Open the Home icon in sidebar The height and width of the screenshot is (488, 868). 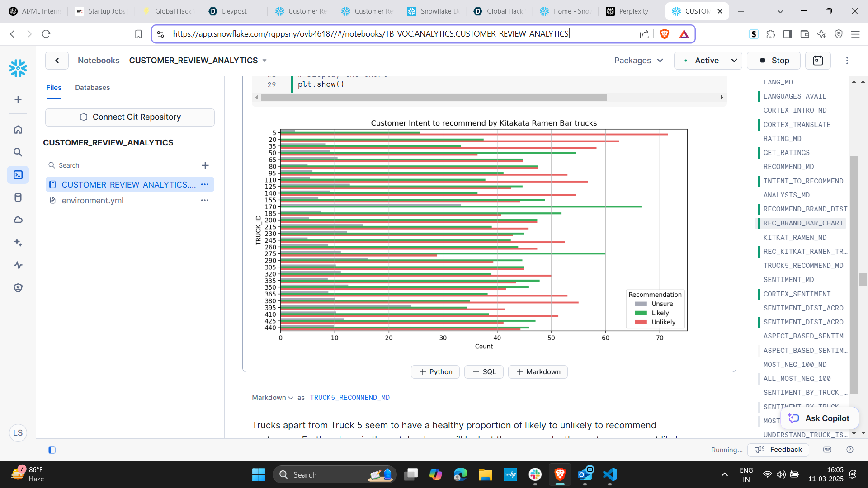click(x=18, y=130)
